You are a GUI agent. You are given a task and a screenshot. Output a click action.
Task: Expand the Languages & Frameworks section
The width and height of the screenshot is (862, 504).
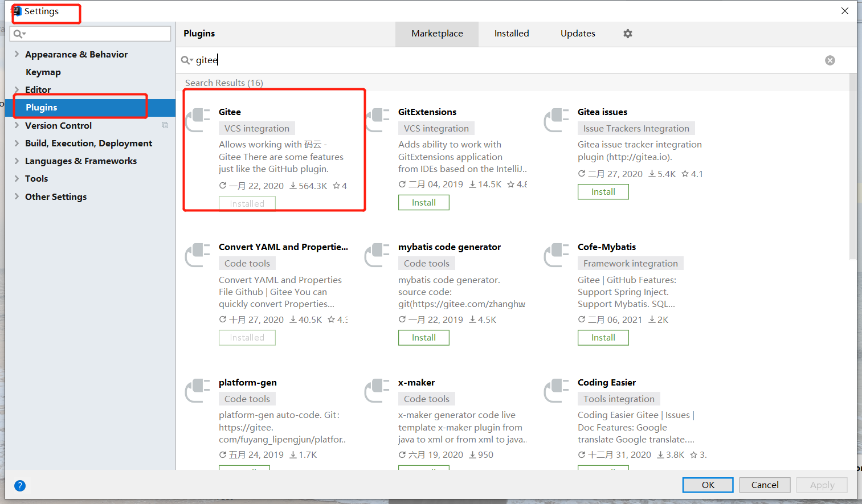[x=17, y=161]
